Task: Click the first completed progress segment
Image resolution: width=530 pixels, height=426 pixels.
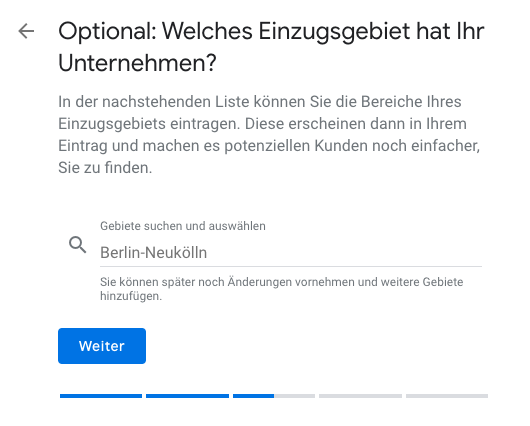Action: point(101,396)
